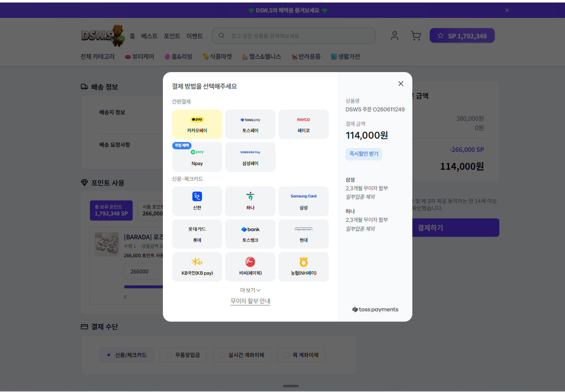Open 홈&리빙 category
Screen dimensions: 565x392
178,56
